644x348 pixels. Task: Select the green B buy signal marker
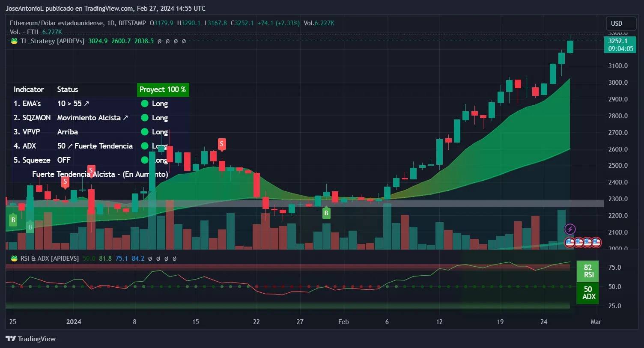[x=326, y=213]
